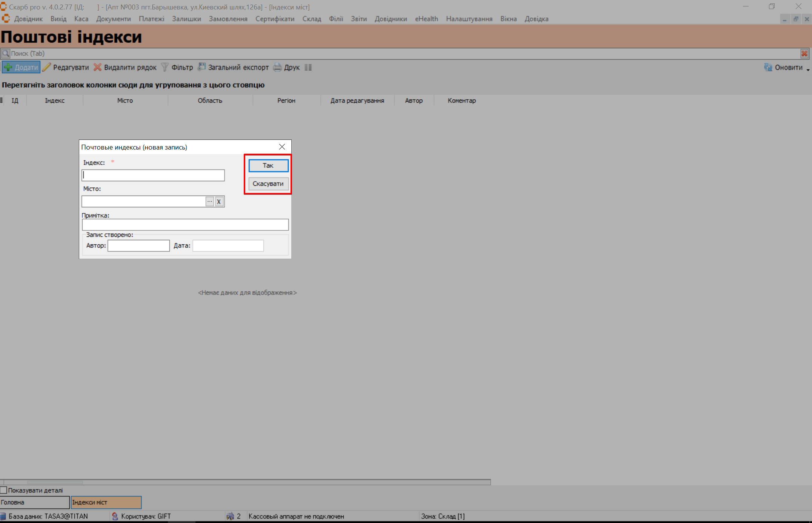Open the Довідники menu

pyautogui.click(x=391, y=19)
